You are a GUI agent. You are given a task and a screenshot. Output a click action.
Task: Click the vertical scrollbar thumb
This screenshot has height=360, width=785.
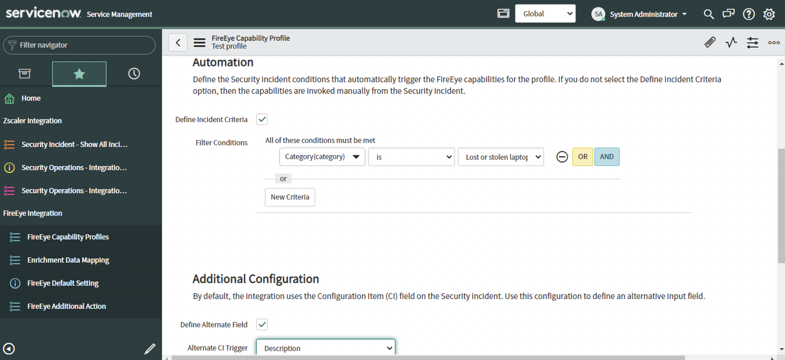(x=781, y=205)
